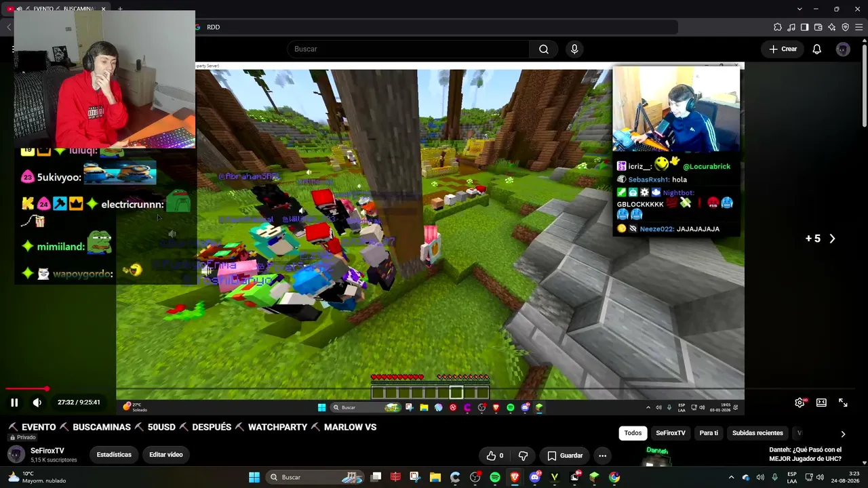Click the Privado visibility label
Viewport: 868px width, 488px height.
click(22, 438)
